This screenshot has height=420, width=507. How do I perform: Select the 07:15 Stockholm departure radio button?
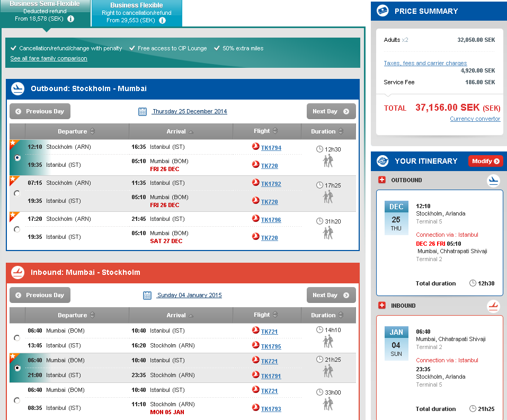click(x=16, y=193)
